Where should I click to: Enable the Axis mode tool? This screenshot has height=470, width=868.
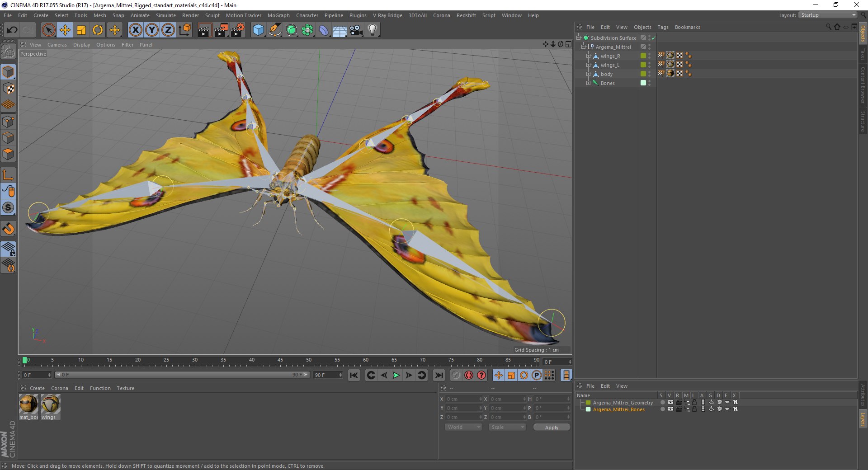[8, 175]
